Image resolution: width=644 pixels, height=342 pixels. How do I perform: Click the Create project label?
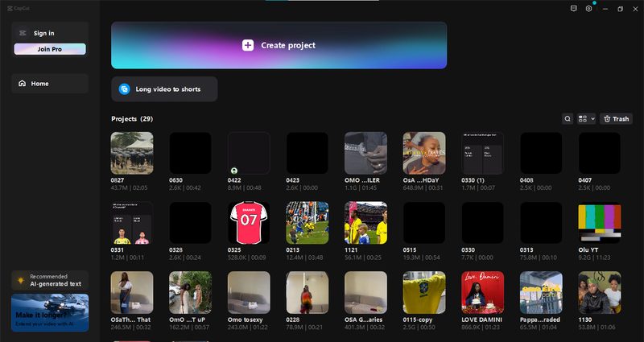pos(288,45)
